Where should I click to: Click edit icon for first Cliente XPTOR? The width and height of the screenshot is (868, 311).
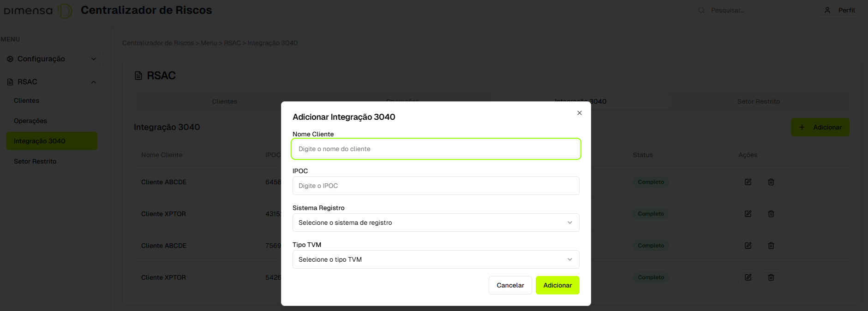point(748,214)
